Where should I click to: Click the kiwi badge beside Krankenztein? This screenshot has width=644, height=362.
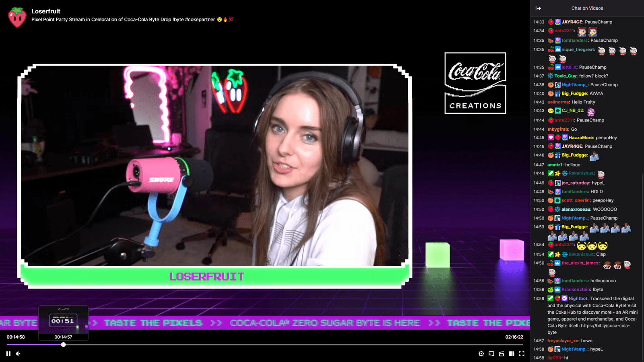point(551,290)
